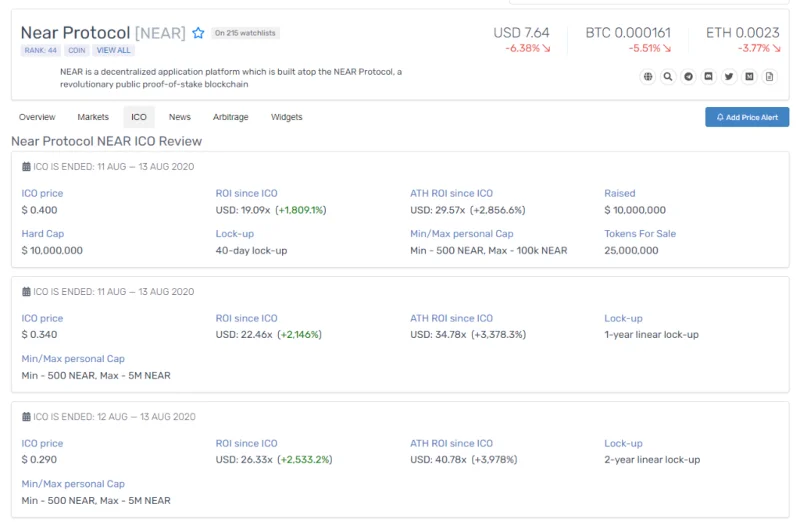Click the USD 7.64 price
This screenshot has width=800, height=522.
[521, 33]
